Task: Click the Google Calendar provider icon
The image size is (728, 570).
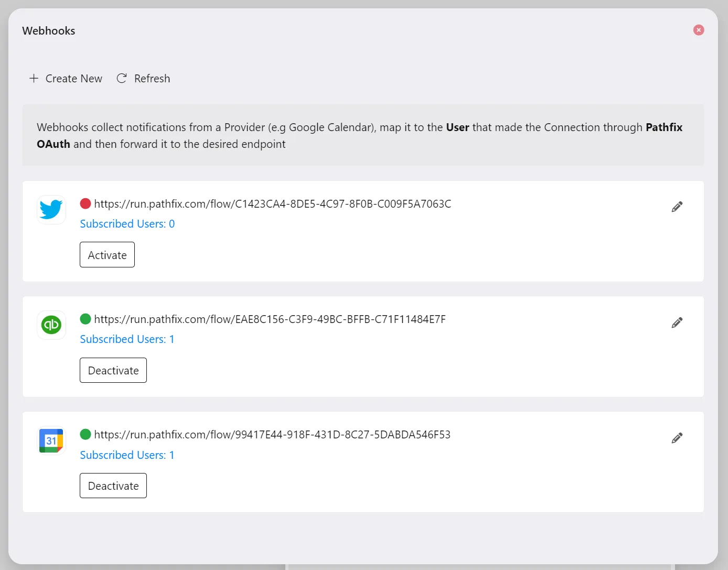Action: point(51,440)
